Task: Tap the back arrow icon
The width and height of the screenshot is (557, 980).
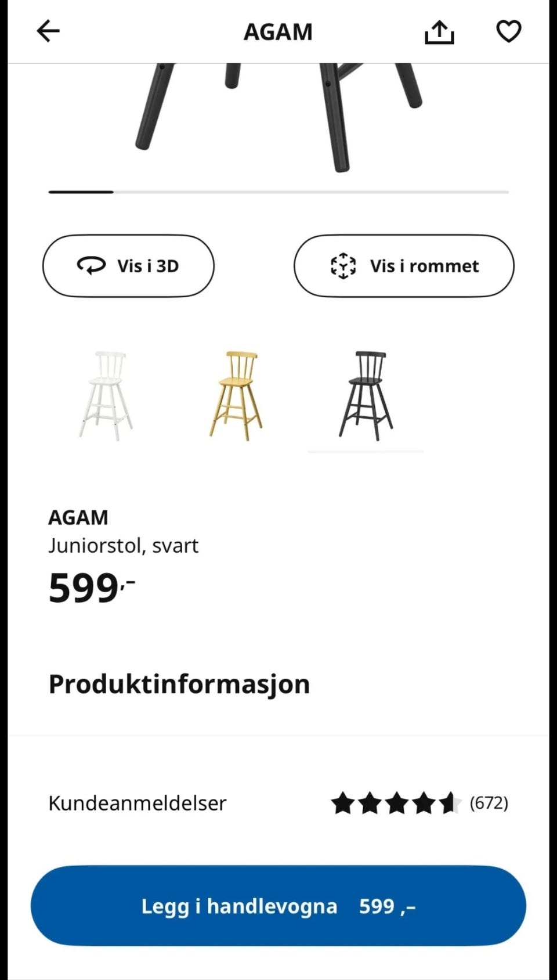Action: tap(48, 31)
